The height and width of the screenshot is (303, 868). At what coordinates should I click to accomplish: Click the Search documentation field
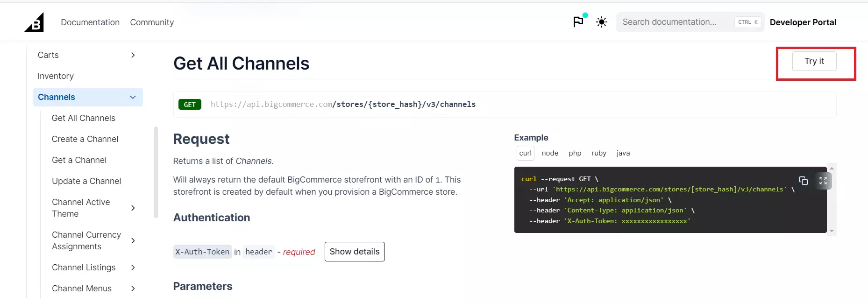[677, 21]
